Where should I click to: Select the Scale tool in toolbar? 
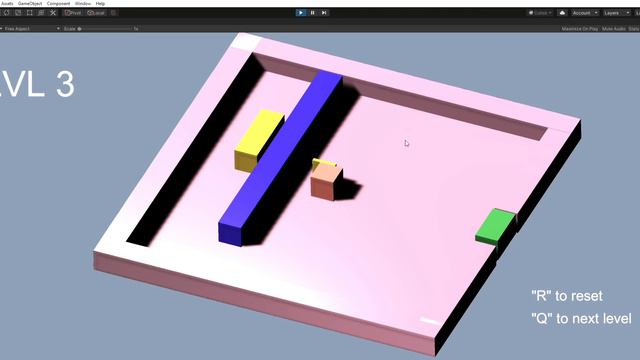pyautogui.click(x=18, y=13)
